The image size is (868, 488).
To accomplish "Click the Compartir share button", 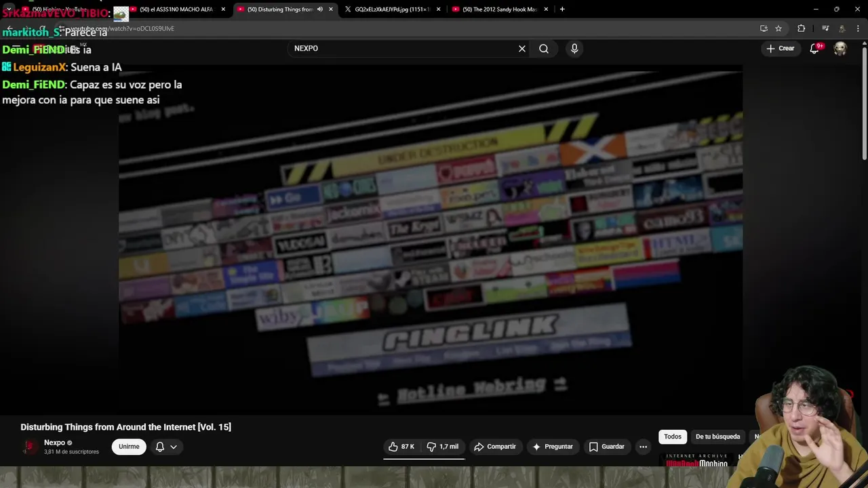I will (x=495, y=447).
